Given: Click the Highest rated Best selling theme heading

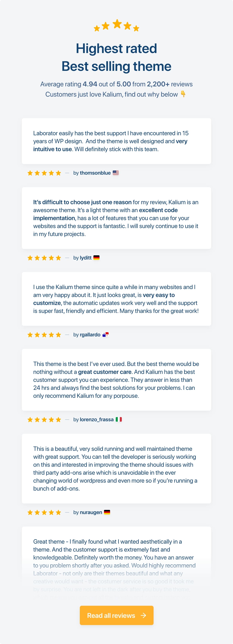Looking at the screenshot, I should coord(116,57).
